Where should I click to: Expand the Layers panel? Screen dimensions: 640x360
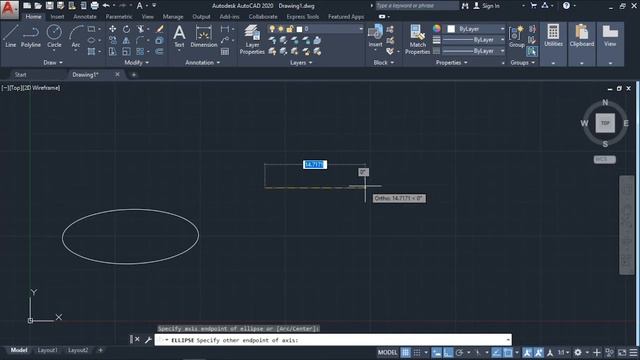(x=301, y=62)
